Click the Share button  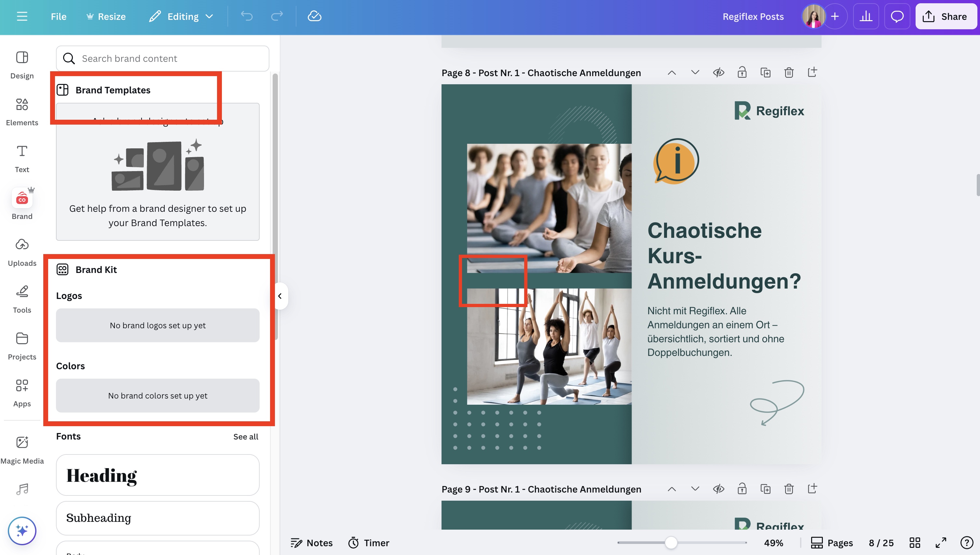point(946,16)
